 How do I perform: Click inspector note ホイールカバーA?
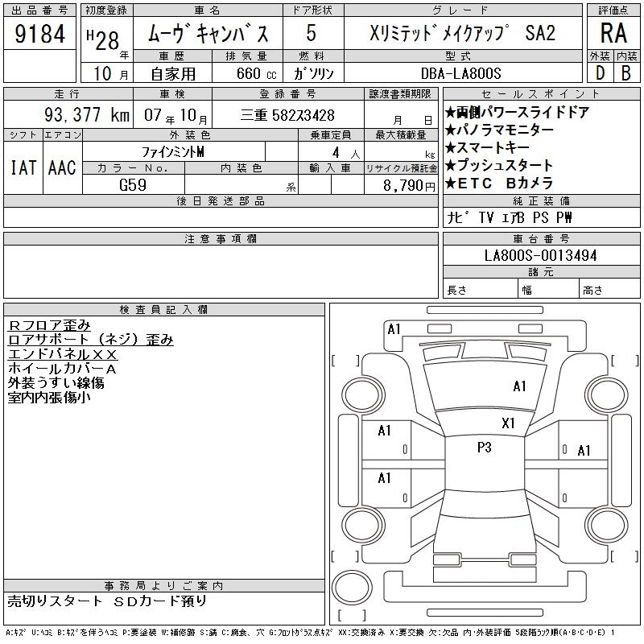tap(62, 369)
